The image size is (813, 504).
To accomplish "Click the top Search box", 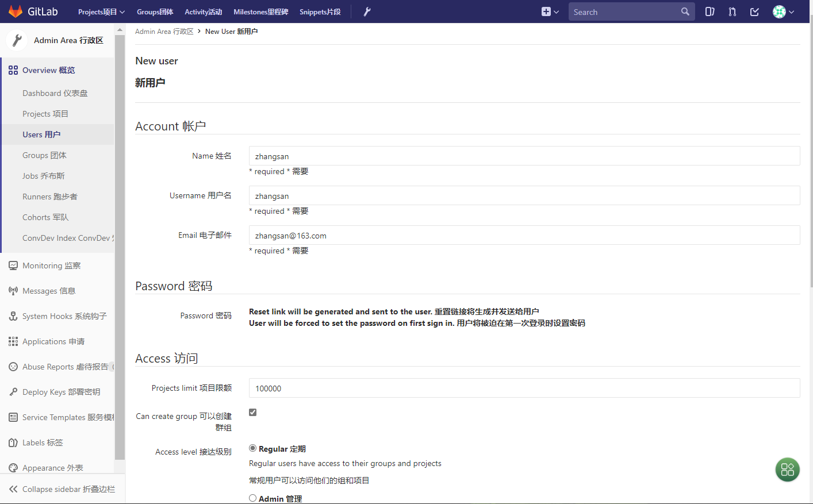I will 631,11.
